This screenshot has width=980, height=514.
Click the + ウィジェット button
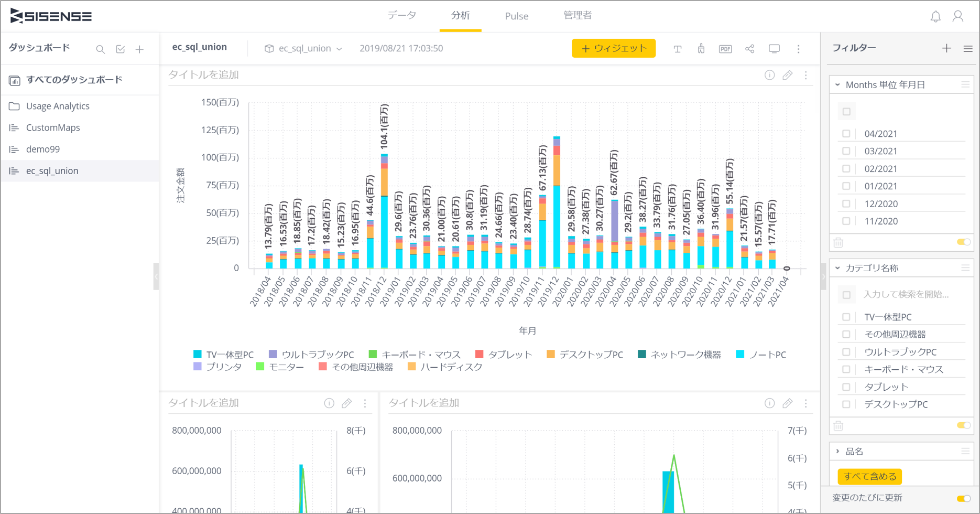coord(614,48)
